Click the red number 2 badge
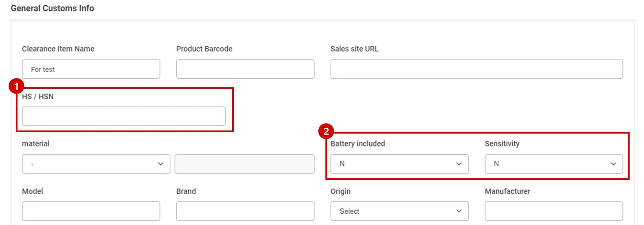This screenshot has height=225, width=644. (x=326, y=131)
